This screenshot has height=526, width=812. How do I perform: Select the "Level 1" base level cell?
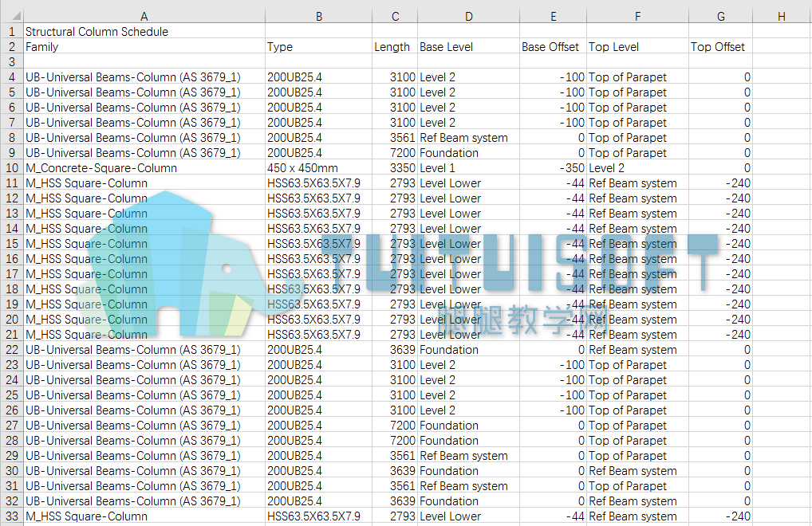468,168
